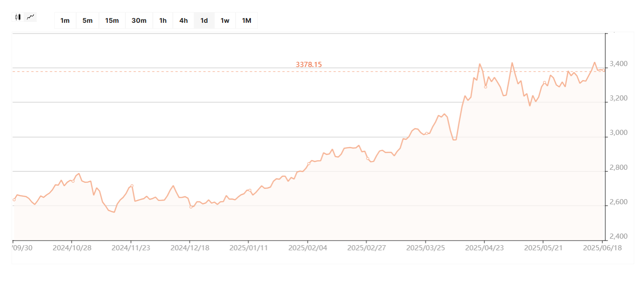This screenshot has width=644, height=281.
Task: Click the 3,200 price axis label
Action: point(619,98)
